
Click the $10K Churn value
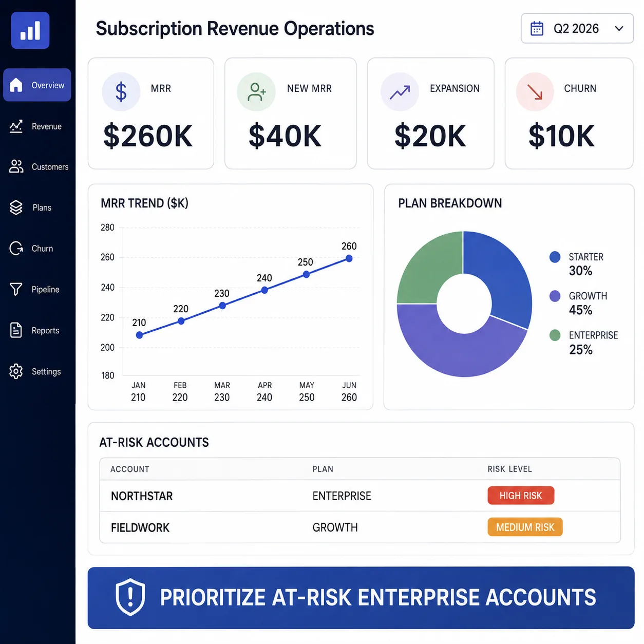(561, 136)
